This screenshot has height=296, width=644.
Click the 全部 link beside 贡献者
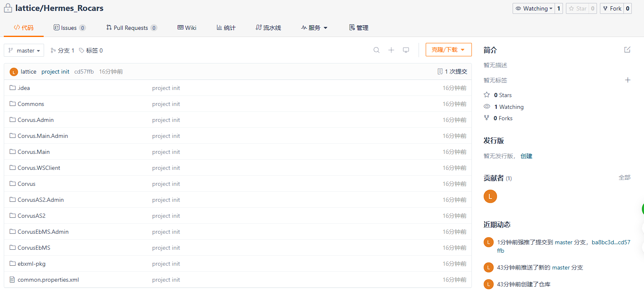pos(625,177)
